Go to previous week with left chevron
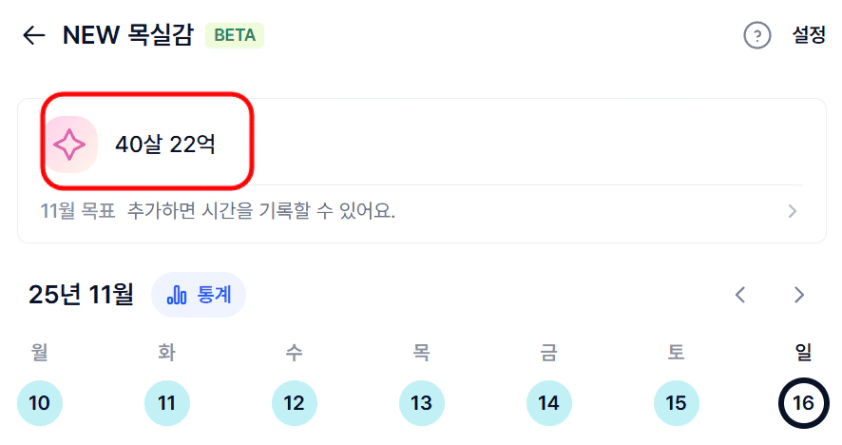 point(740,295)
